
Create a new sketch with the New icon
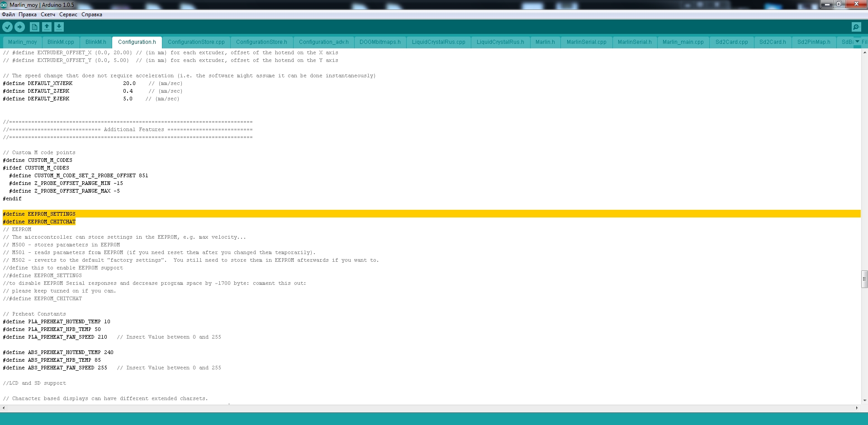34,27
